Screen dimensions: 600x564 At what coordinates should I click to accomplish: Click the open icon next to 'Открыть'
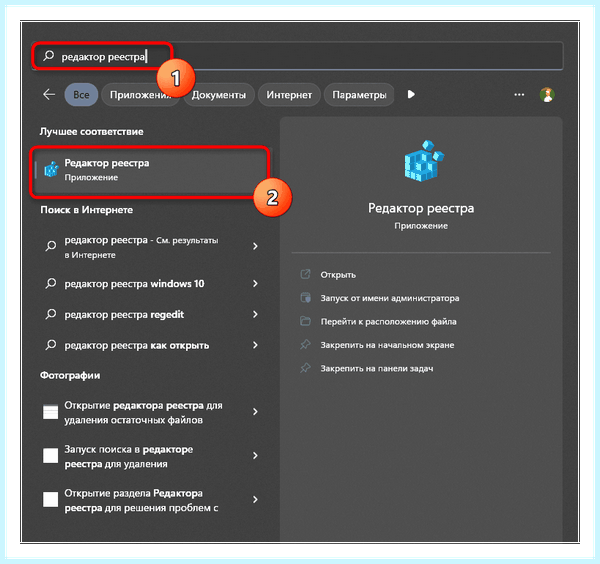click(305, 274)
